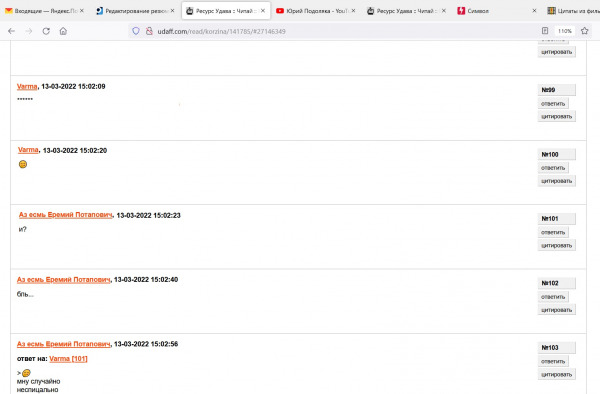Follow the Varma [101] reply reference link
Viewport: 600px width, 394px height.
tap(68, 359)
